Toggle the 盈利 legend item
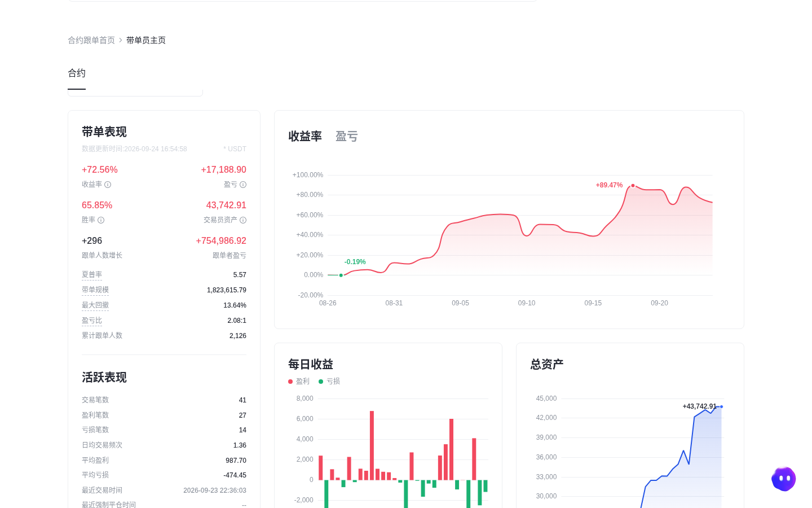Screen dimensions: 812x508 [x=299, y=382]
